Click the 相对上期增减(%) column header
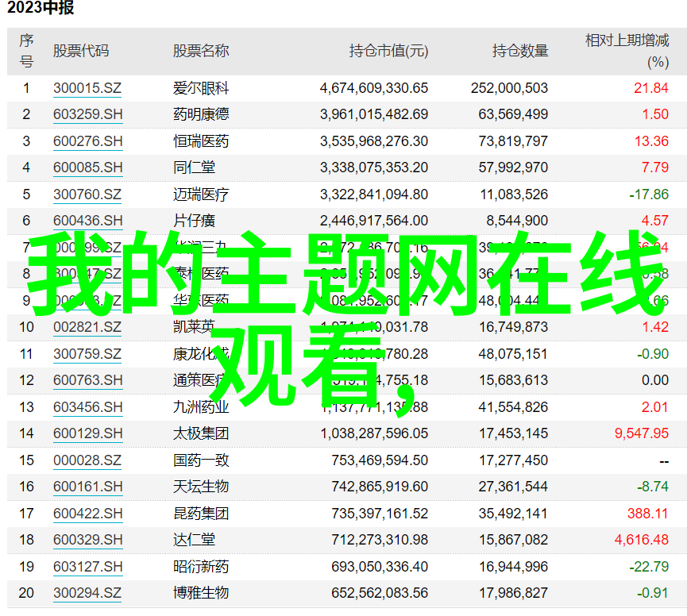 pos(627,51)
